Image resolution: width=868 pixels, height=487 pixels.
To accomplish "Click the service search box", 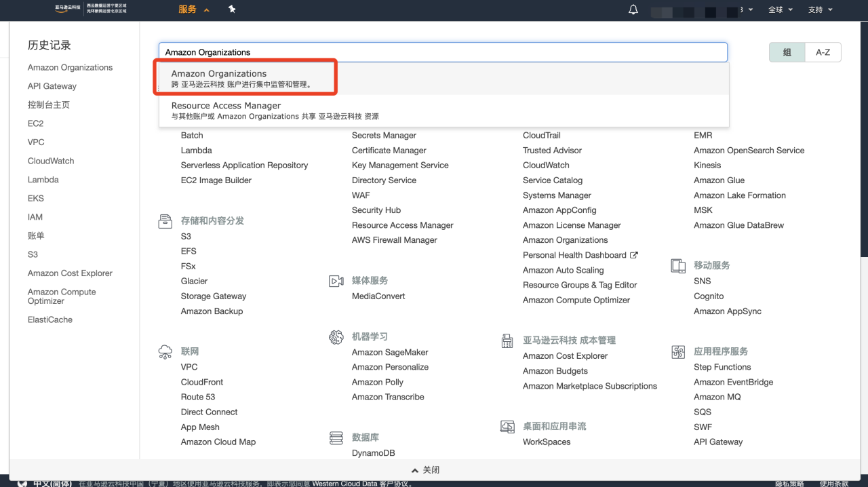I will [x=443, y=52].
